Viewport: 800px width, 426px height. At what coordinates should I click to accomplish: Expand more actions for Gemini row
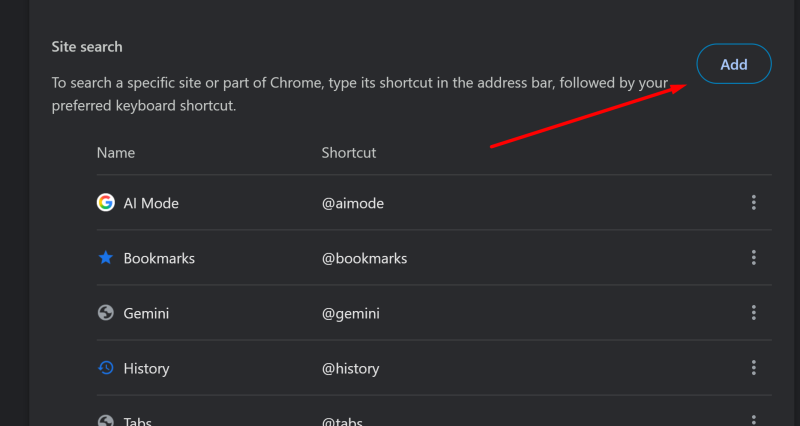(753, 313)
